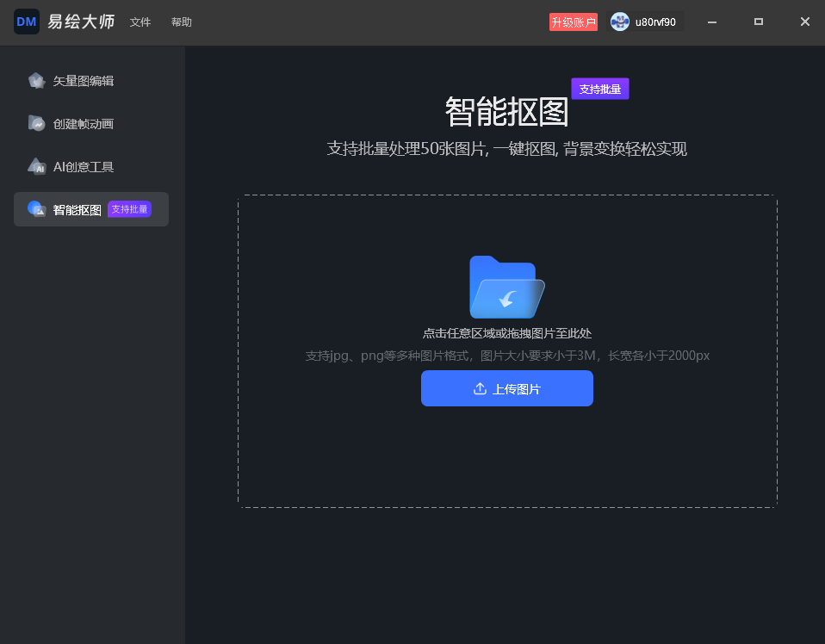Click the DM app logo icon
825x644 pixels.
27,22
